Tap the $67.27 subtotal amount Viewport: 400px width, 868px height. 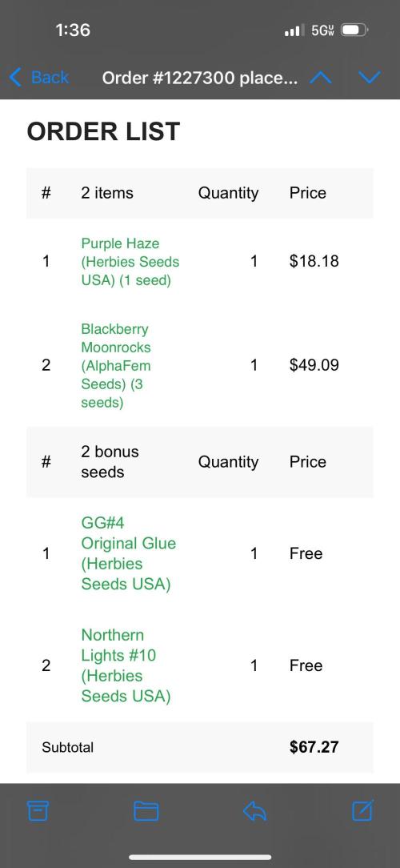click(314, 747)
